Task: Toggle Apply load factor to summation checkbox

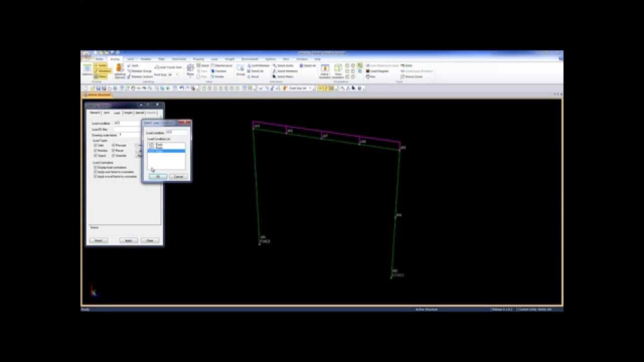Action: (95, 172)
